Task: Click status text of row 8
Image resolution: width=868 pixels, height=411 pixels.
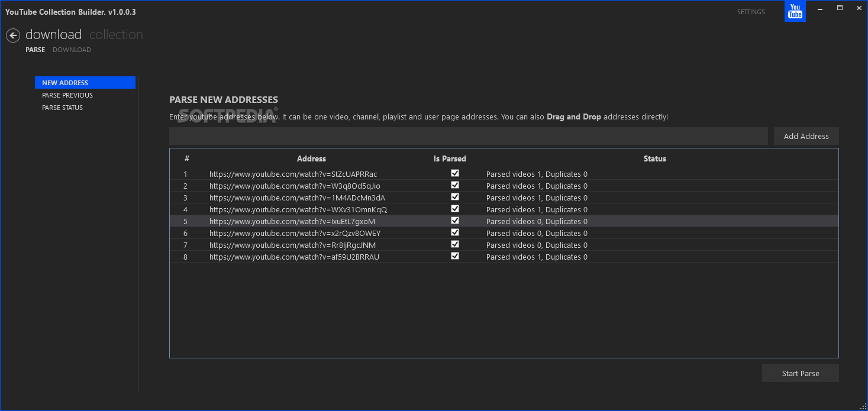Action: click(x=537, y=257)
